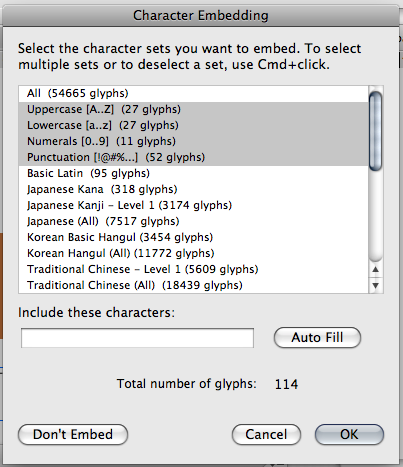This screenshot has height=467, width=403.
Task: Select Punctuation (52 glyphs) entry
Action: tap(194, 157)
